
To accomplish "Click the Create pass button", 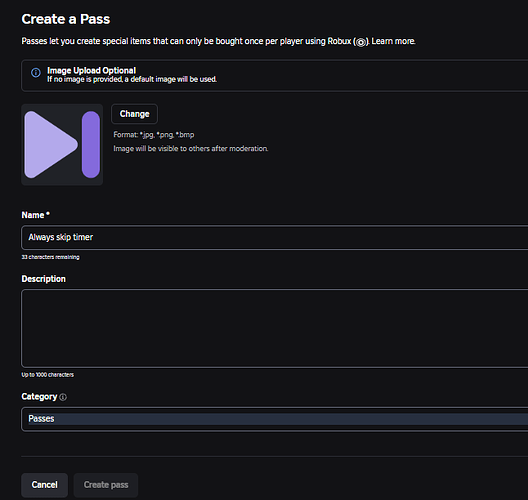I will click(x=106, y=485).
